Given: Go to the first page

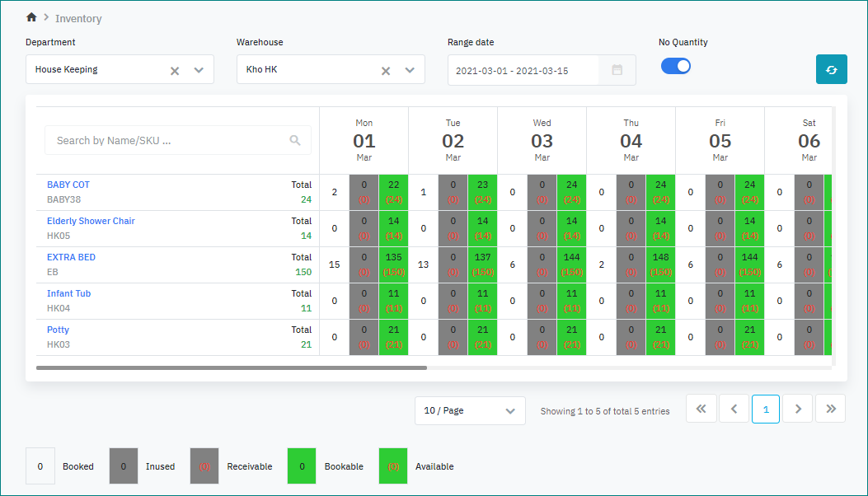Looking at the screenshot, I should [x=701, y=409].
